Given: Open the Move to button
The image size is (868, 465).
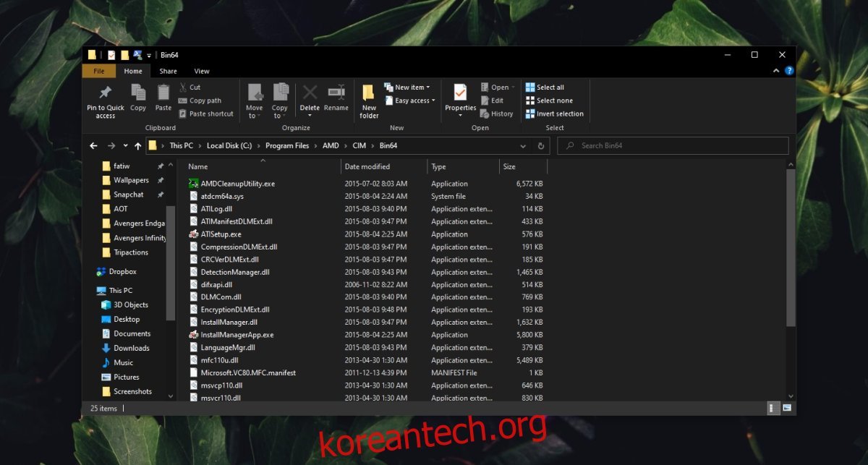Looking at the screenshot, I should pyautogui.click(x=255, y=101).
